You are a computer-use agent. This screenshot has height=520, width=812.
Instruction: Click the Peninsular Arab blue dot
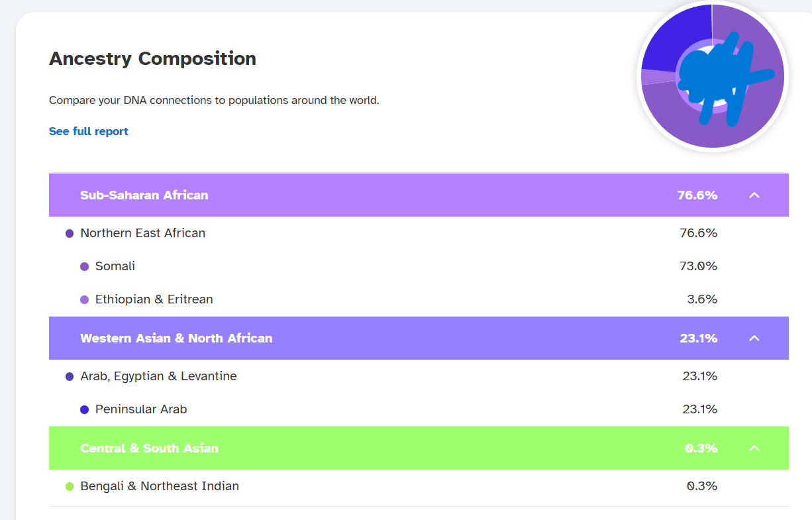(84, 409)
